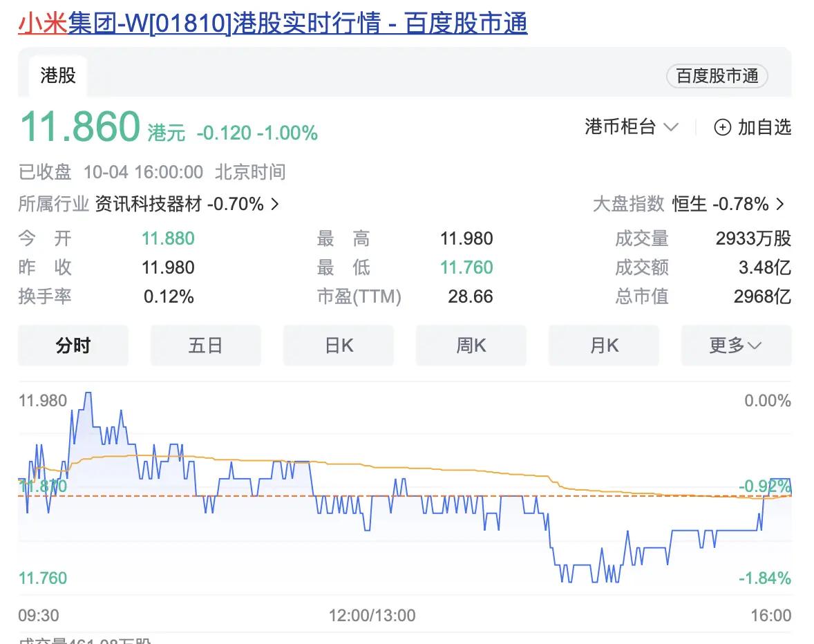Click the 最低 value 11.760
Screen dimensions: 814x644
coord(466,268)
